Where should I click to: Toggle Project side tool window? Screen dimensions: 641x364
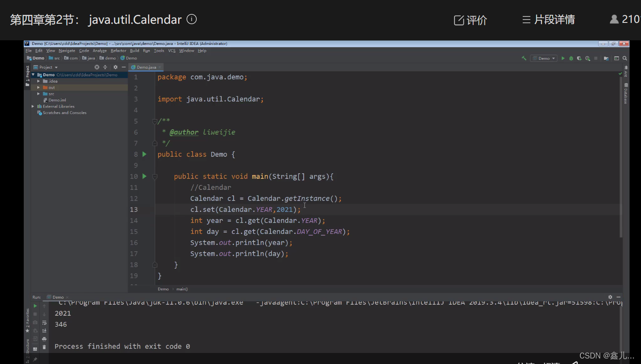(28, 75)
